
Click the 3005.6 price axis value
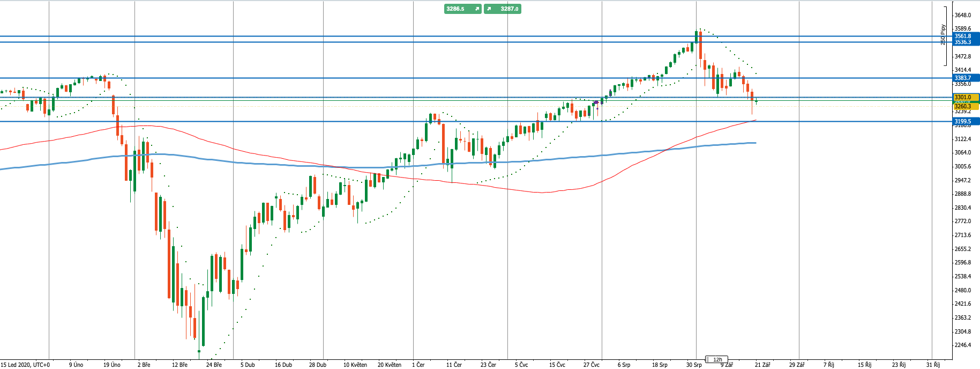click(963, 166)
